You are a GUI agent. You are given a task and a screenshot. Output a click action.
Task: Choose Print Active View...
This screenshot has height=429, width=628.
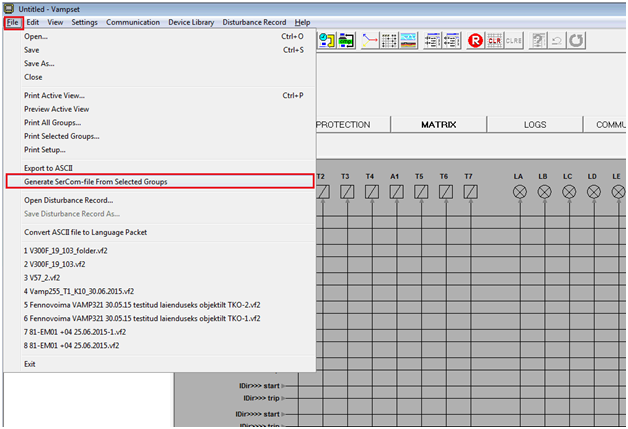coord(160,96)
